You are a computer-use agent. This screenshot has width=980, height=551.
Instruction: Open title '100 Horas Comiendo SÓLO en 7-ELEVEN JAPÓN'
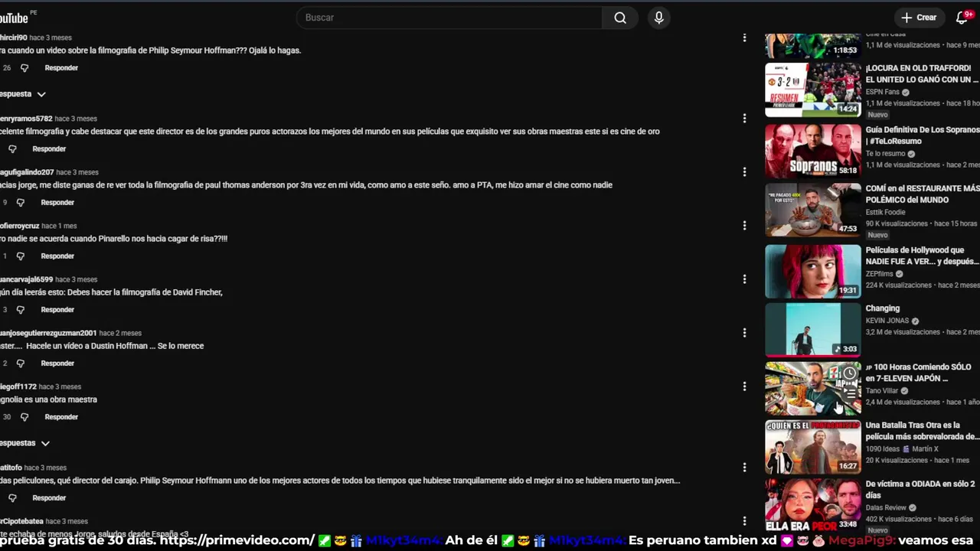tap(918, 373)
